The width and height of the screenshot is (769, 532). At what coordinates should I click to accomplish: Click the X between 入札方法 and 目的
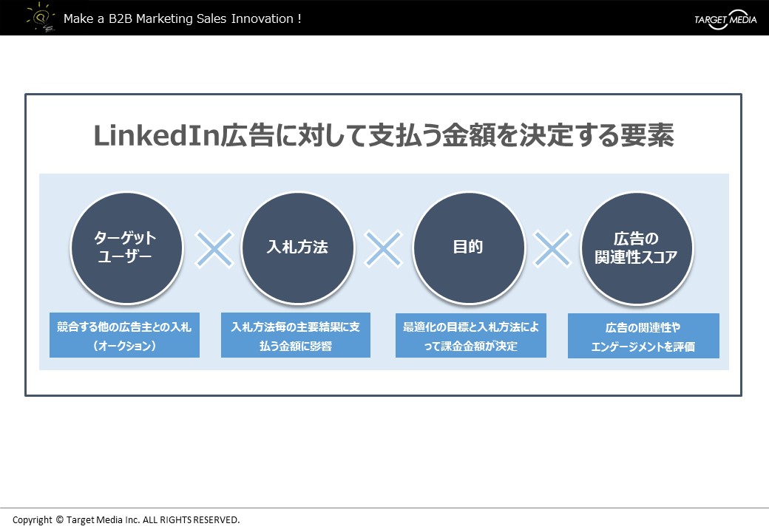click(383, 249)
